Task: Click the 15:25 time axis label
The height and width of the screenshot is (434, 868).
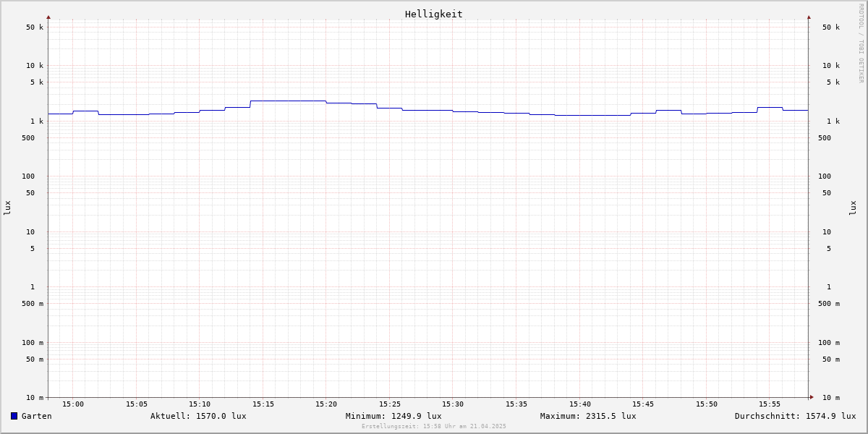Action: pos(390,404)
